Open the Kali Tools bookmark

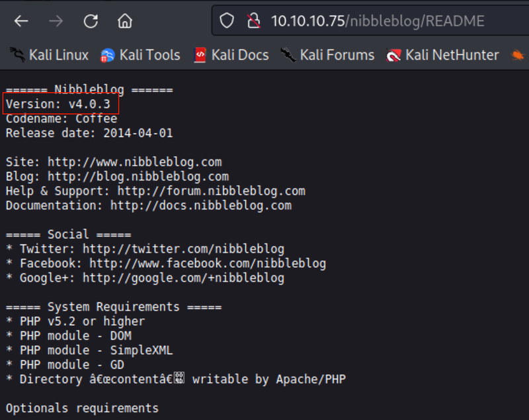coord(140,55)
